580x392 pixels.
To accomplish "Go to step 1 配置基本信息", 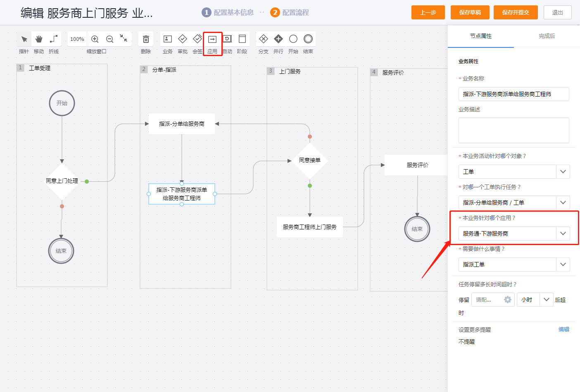I will [x=228, y=12].
